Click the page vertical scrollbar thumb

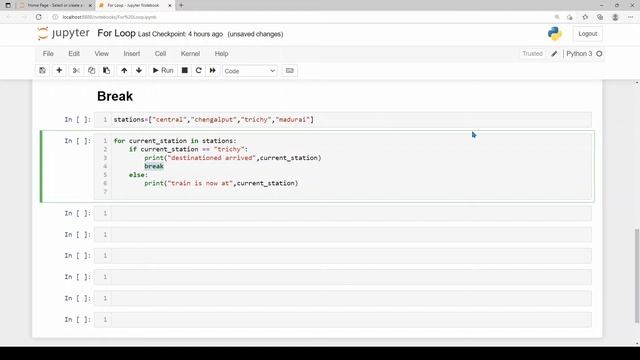(x=637, y=276)
